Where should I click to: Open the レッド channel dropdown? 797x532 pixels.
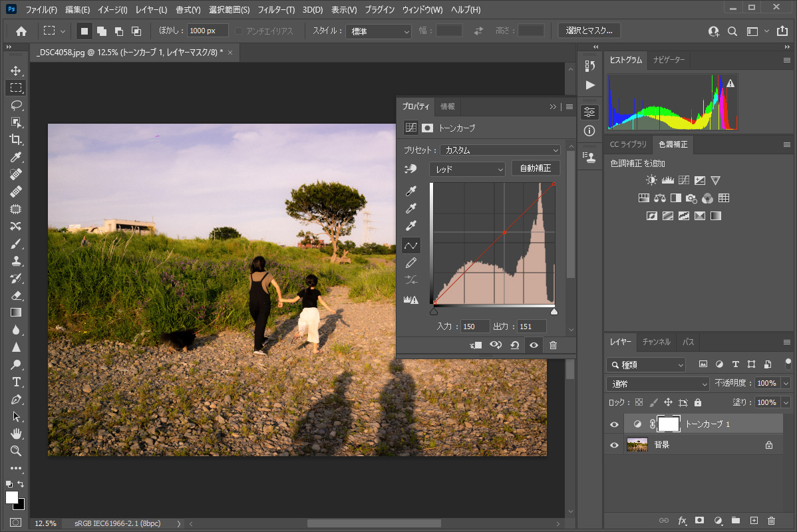pos(467,169)
